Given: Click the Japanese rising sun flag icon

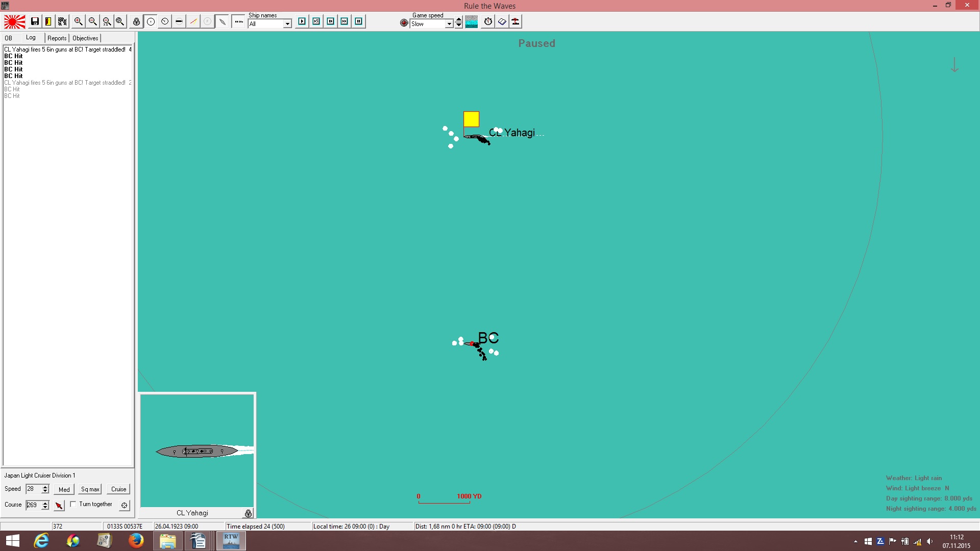Looking at the screenshot, I should 15,21.
